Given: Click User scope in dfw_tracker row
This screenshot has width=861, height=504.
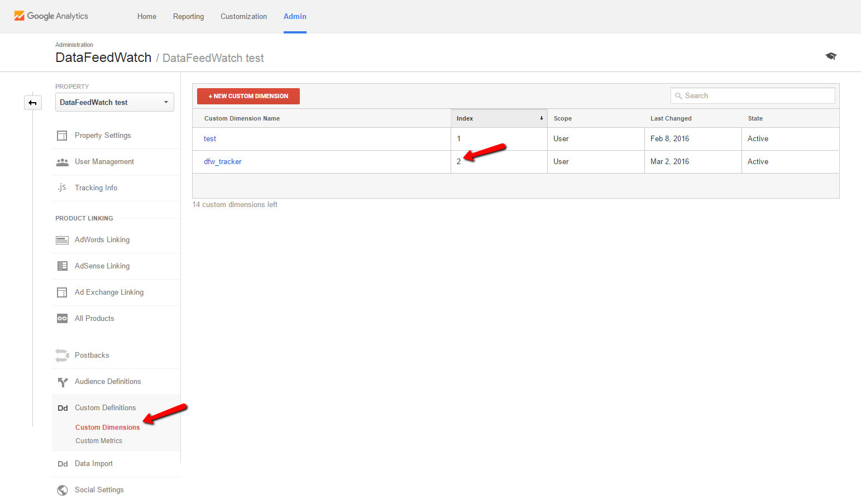Looking at the screenshot, I should click(561, 162).
